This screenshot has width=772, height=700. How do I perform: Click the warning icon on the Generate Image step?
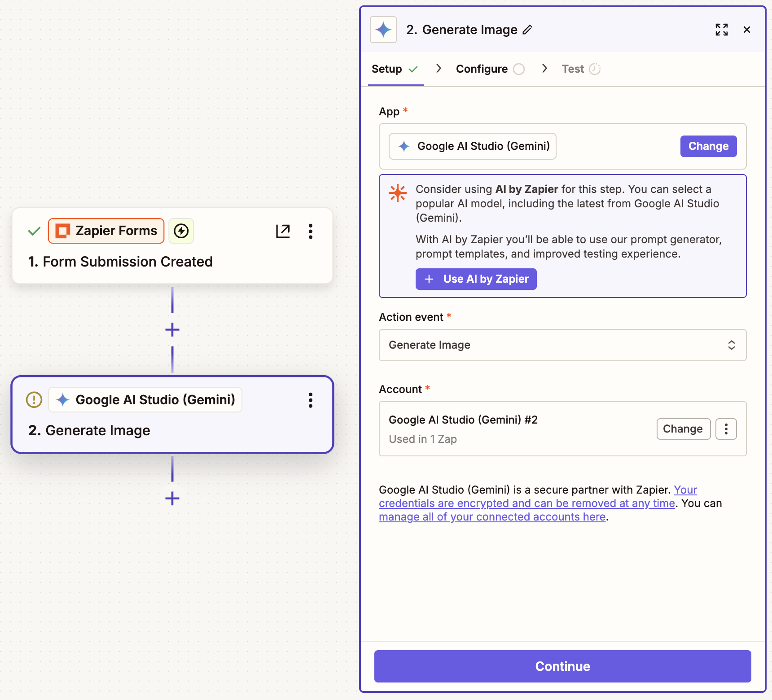tap(34, 399)
